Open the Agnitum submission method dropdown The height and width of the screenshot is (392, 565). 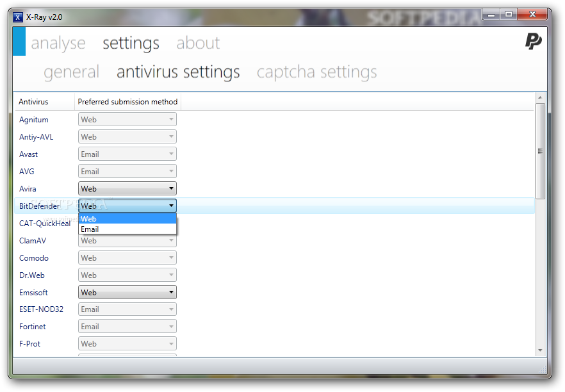127,119
